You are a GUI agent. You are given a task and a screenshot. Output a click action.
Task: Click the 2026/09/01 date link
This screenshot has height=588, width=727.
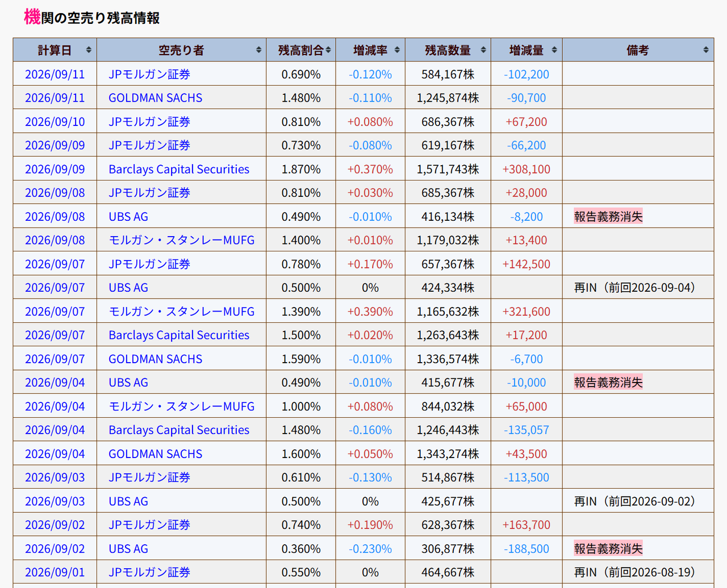pyautogui.click(x=55, y=572)
